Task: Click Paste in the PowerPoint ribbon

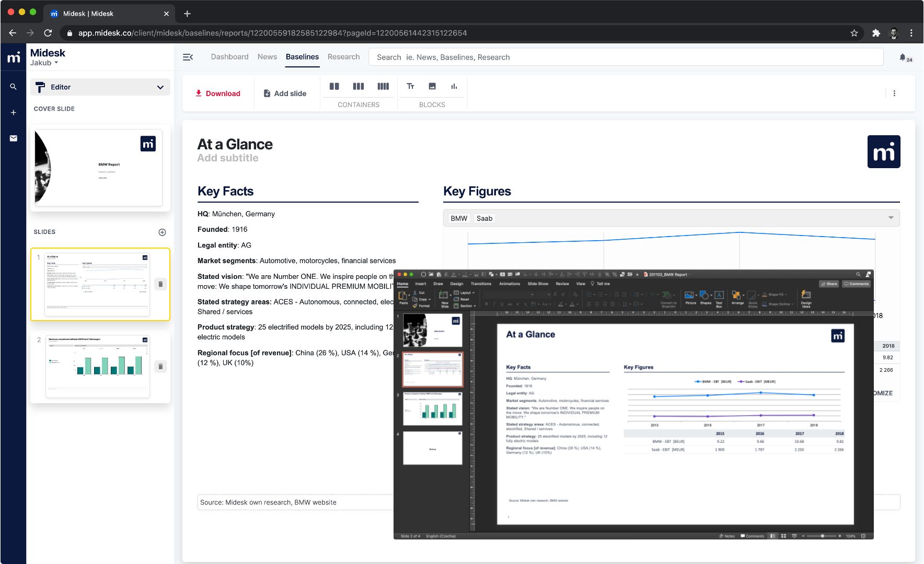Action: point(403,298)
